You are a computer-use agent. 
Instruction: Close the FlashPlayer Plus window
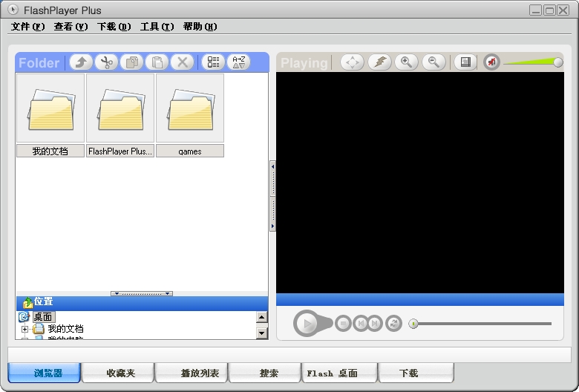click(563, 10)
